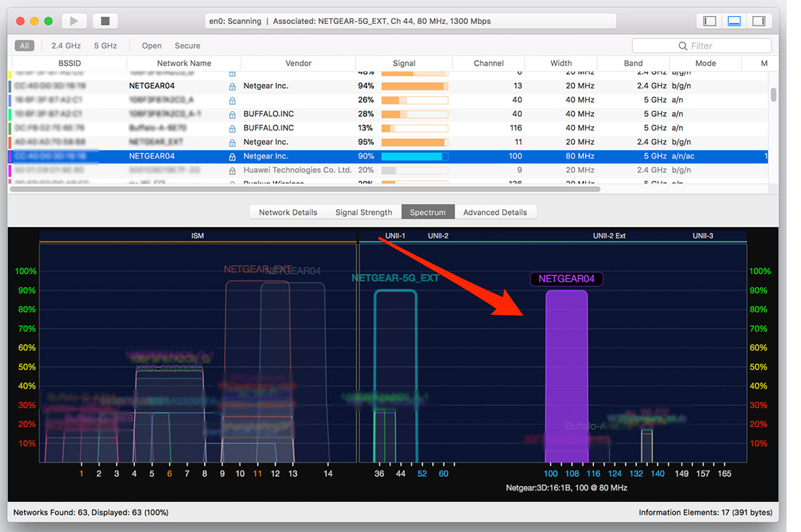
Task: Toggle the right sidebar panel icon
Action: 758,21
